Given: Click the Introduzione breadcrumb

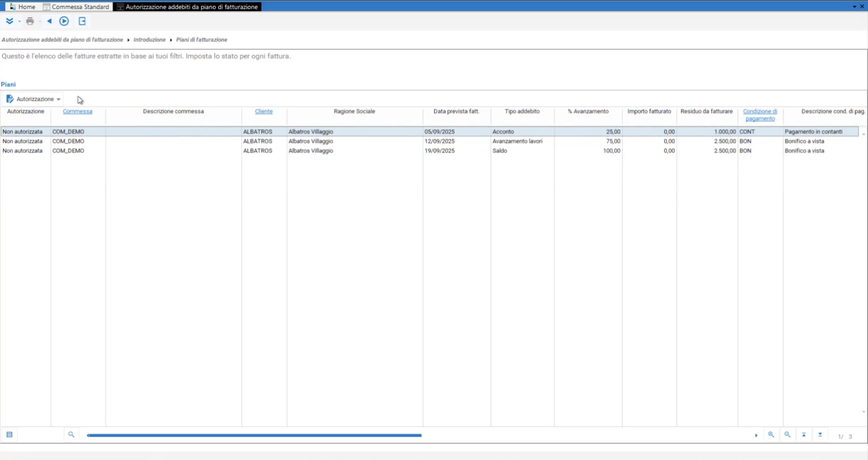Looking at the screenshot, I should pos(149,40).
